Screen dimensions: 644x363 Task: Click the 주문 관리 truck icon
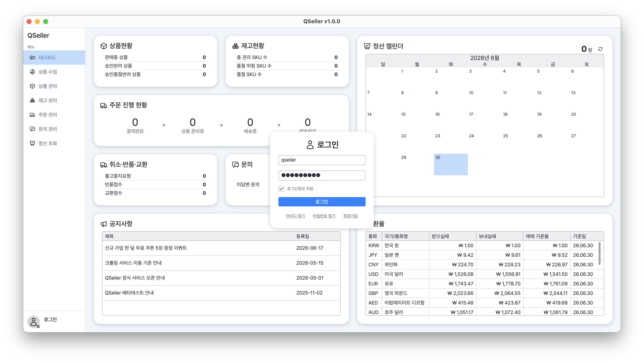(x=32, y=115)
